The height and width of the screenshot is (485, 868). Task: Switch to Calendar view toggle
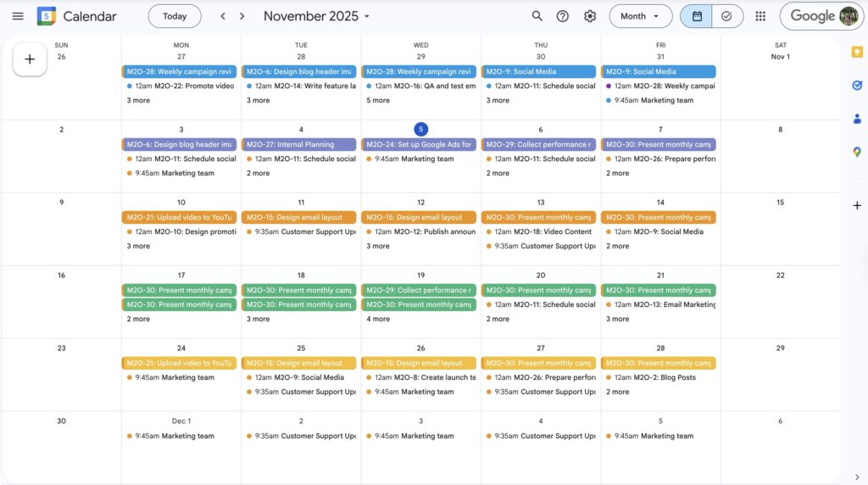click(697, 16)
